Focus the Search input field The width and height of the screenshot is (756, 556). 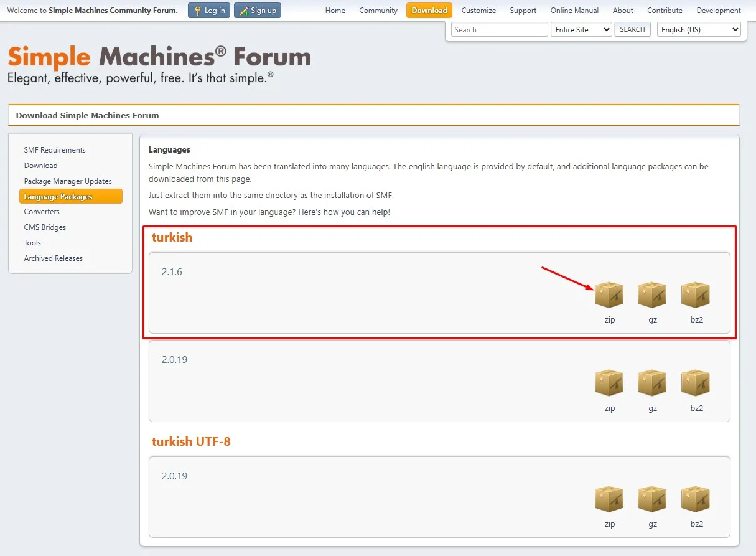[x=500, y=29]
